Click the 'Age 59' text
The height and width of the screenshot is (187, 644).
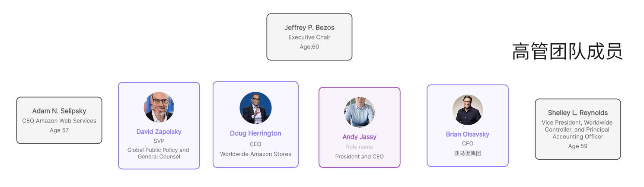point(577,146)
